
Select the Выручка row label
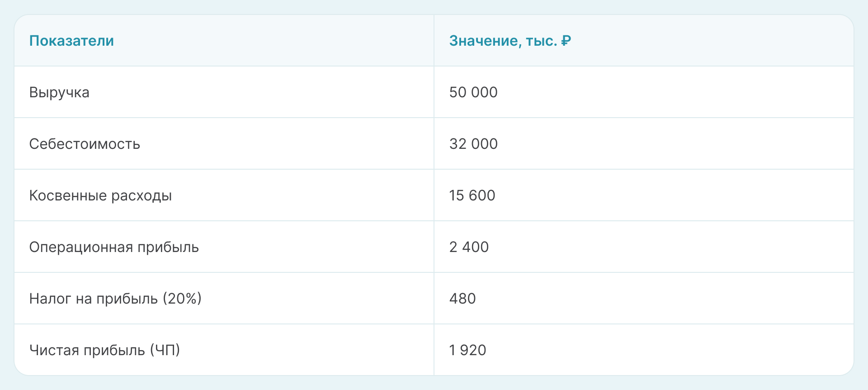click(x=59, y=92)
